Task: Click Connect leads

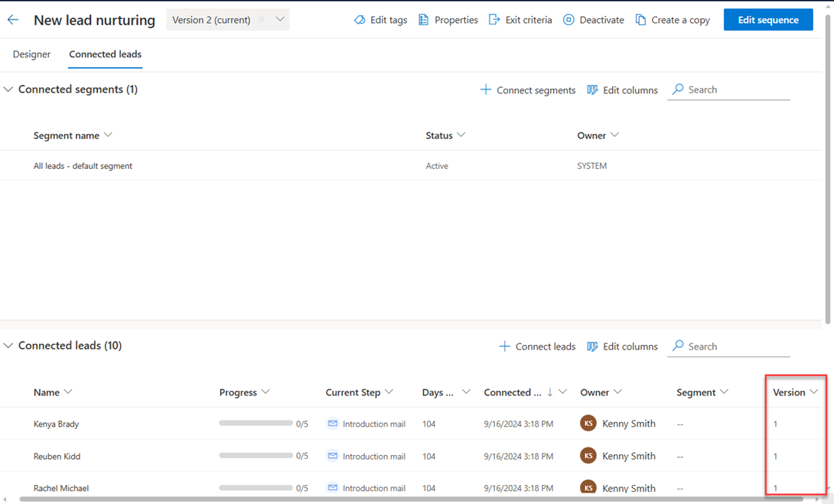Action: 537,346
